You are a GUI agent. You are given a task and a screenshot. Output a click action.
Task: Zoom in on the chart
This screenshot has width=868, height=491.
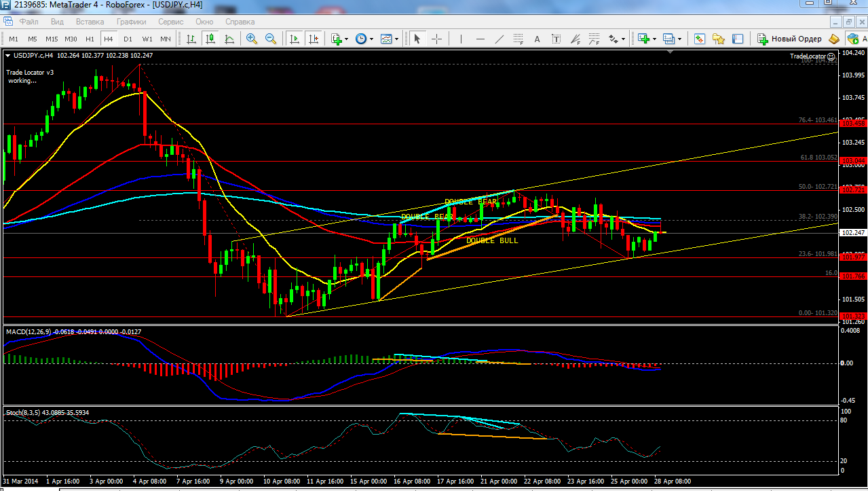pos(252,39)
